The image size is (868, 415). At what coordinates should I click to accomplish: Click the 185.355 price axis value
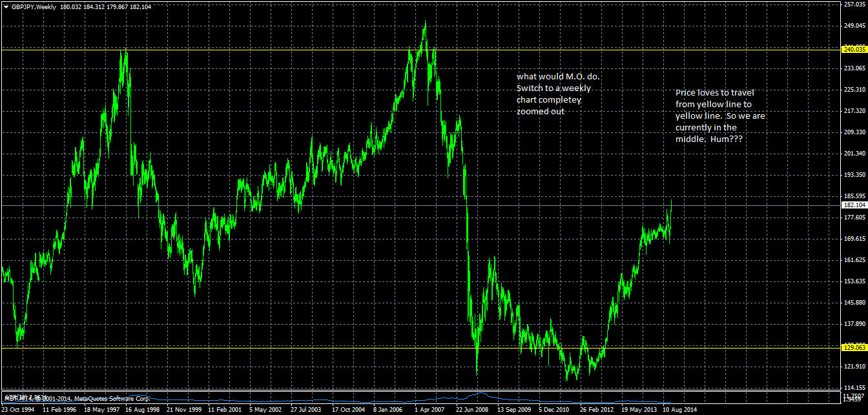[x=854, y=196]
